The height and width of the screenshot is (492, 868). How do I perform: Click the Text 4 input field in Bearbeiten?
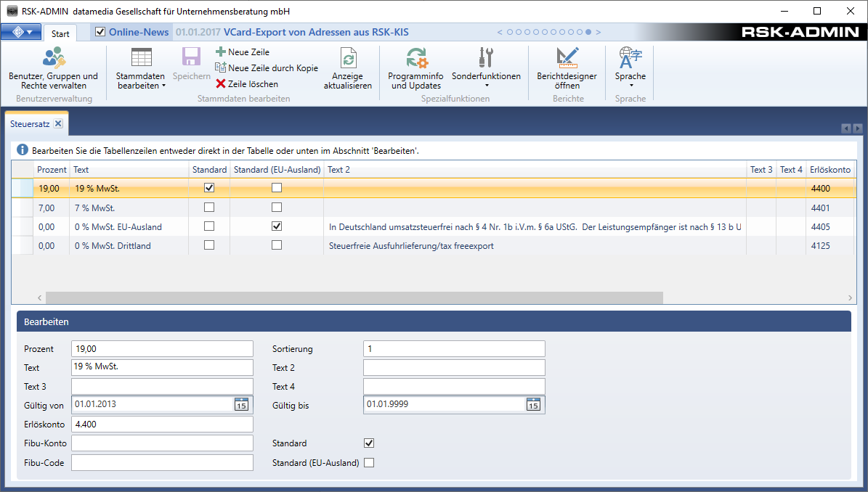pos(454,386)
